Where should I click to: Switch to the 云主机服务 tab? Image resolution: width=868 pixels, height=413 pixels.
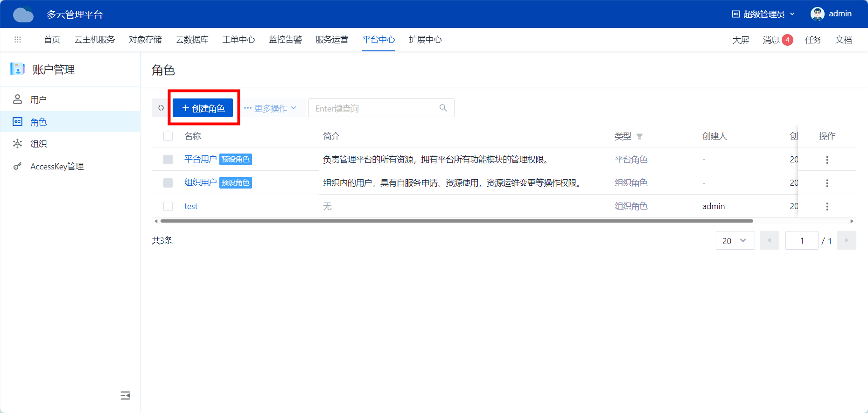click(x=94, y=40)
